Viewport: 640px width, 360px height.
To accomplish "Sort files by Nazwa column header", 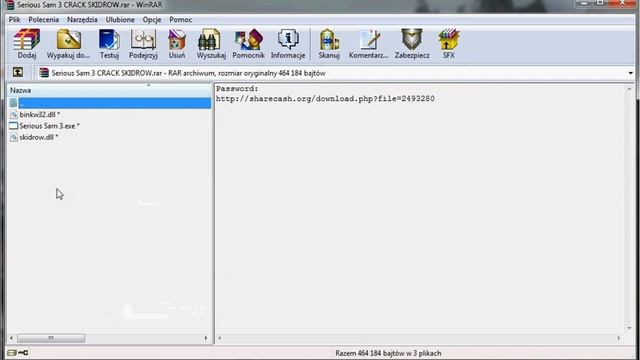I will point(109,90).
